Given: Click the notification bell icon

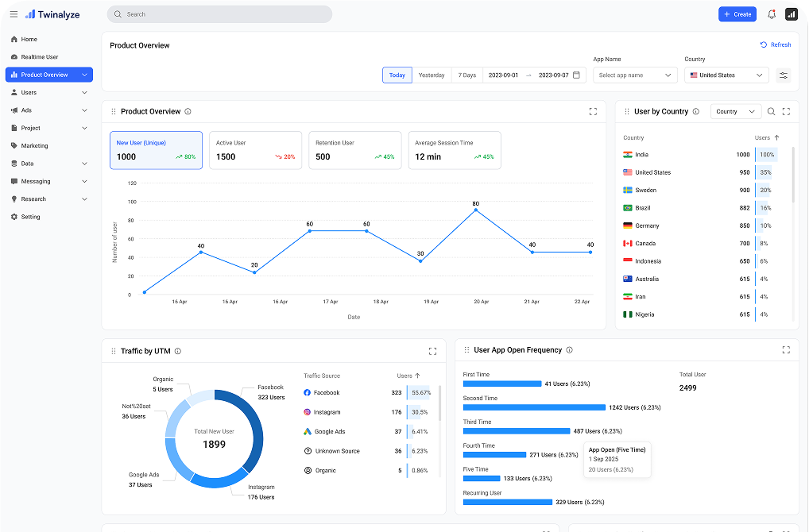Looking at the screenshot, I should coord(772,14).
